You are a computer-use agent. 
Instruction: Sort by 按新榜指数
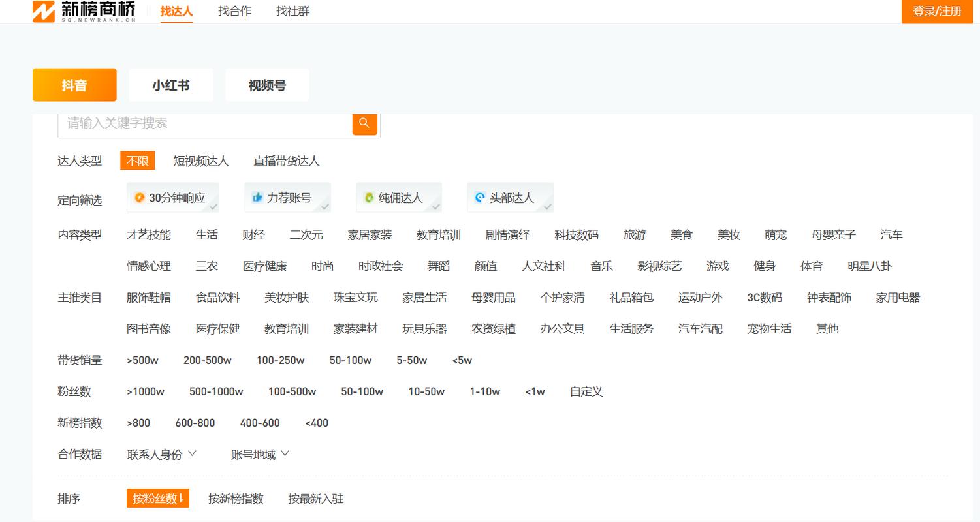pyautogui.click(x=236, y=499)
